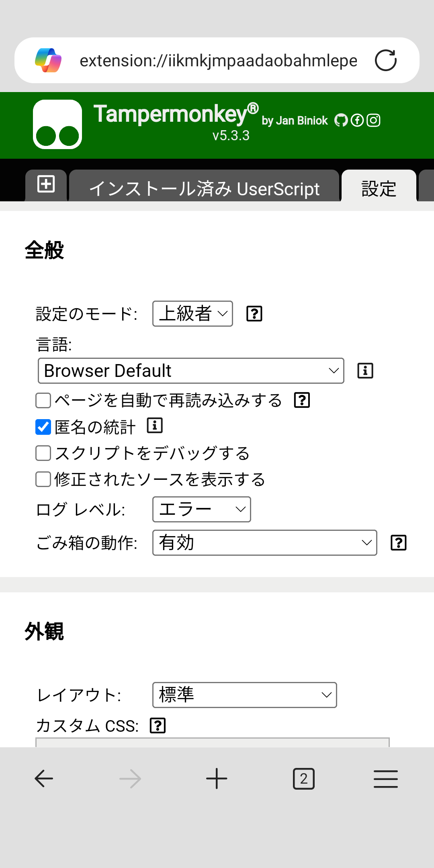Open Tampermonkey's Instagram icon in header
The width and height of the screenshot is (434, 868).
(x=373, y=120)
